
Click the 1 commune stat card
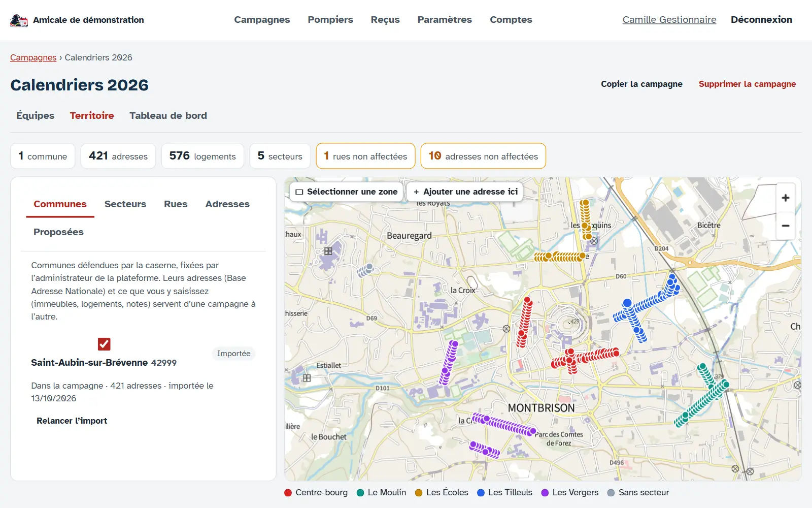pos(43,156)
